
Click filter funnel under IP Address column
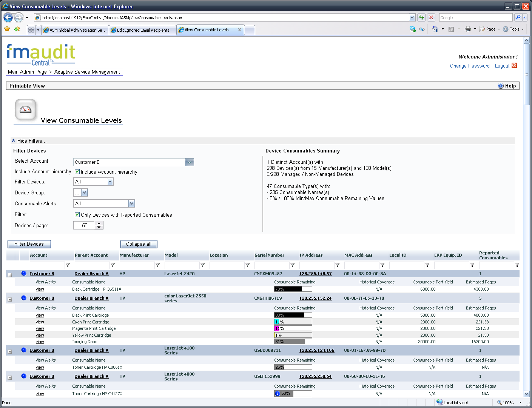coord(338,265)
